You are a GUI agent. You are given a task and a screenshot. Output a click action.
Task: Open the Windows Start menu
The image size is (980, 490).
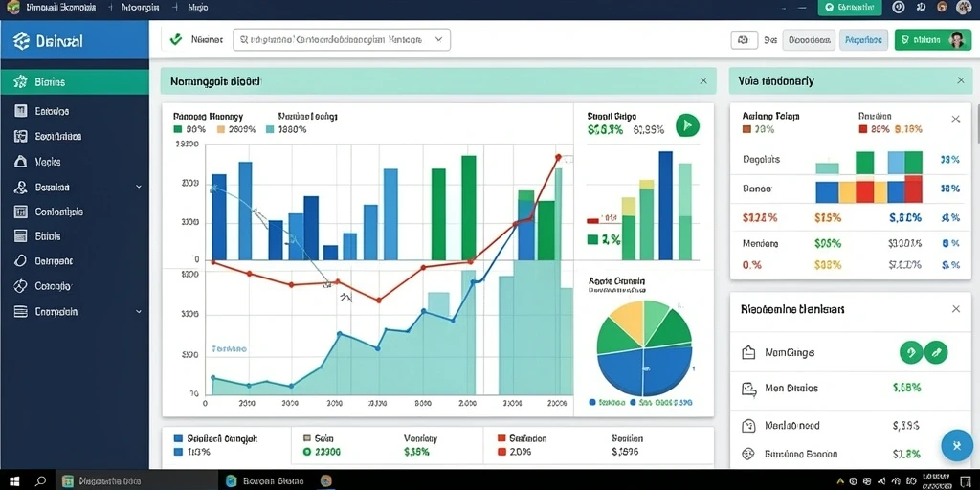coord(14,481)
